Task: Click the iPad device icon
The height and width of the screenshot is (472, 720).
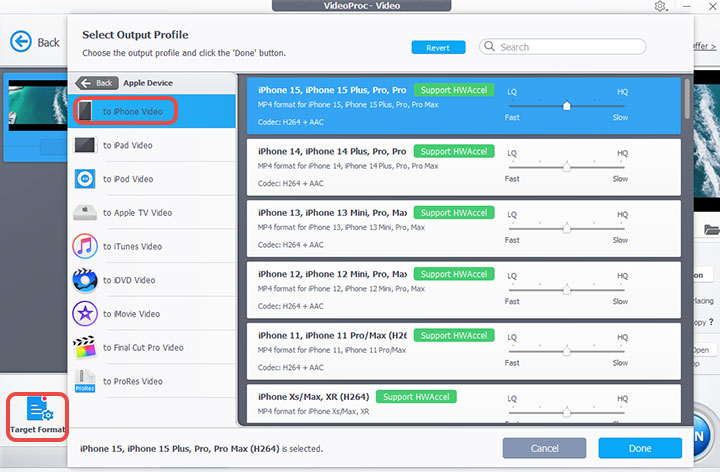Action: [84, 145]
